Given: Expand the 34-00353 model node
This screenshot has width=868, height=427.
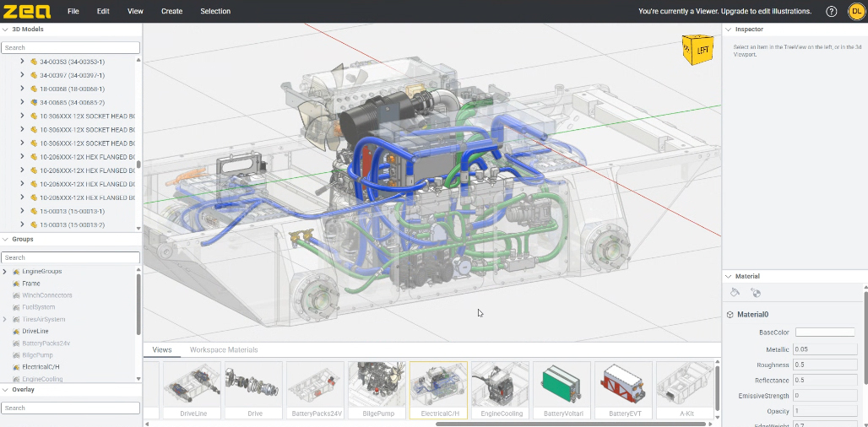Looking at the screenshot, I should coord(23,62).
